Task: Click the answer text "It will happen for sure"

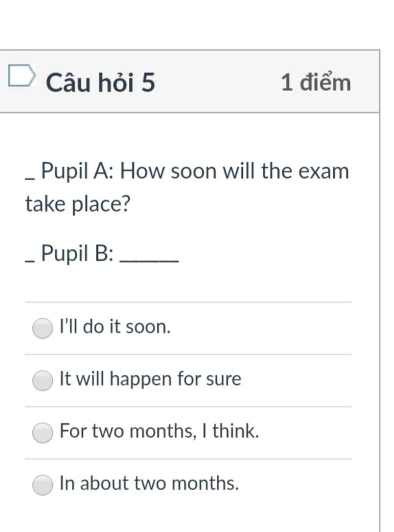Action: [x=150, y=379]
